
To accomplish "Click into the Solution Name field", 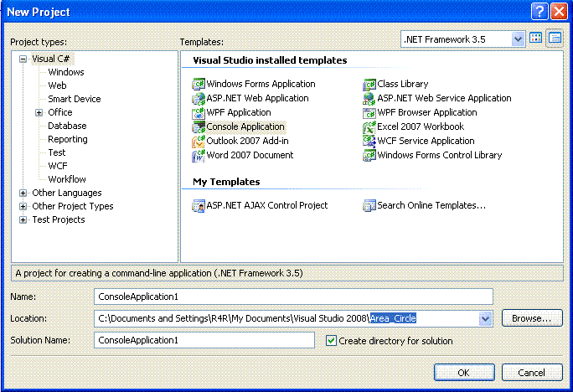I will coord(204,340).
